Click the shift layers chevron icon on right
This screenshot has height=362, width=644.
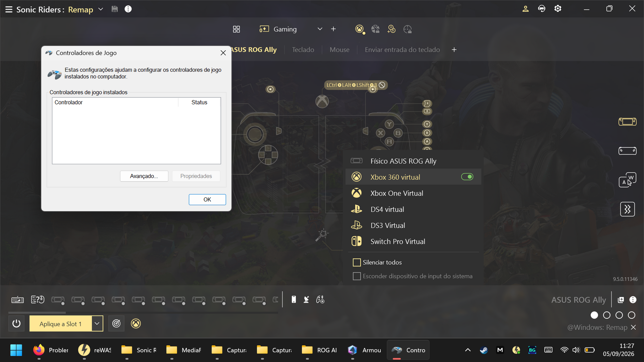[x=628, y=209]
